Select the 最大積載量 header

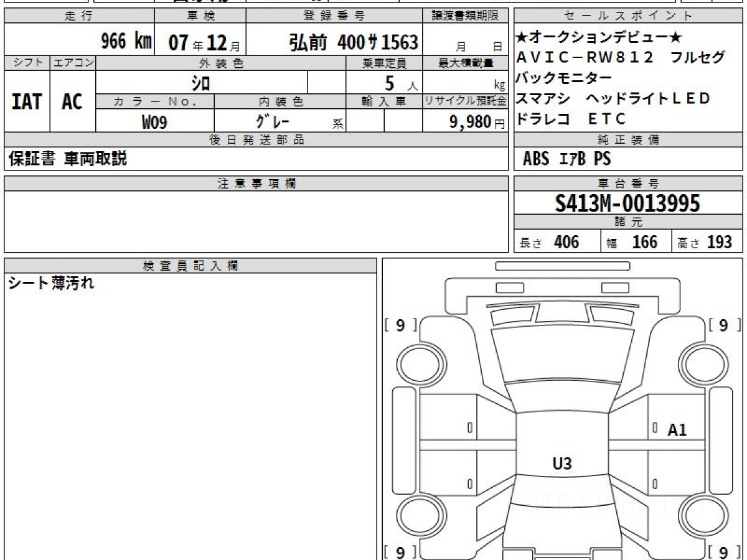pyautogui.click(x=465, y=63)
